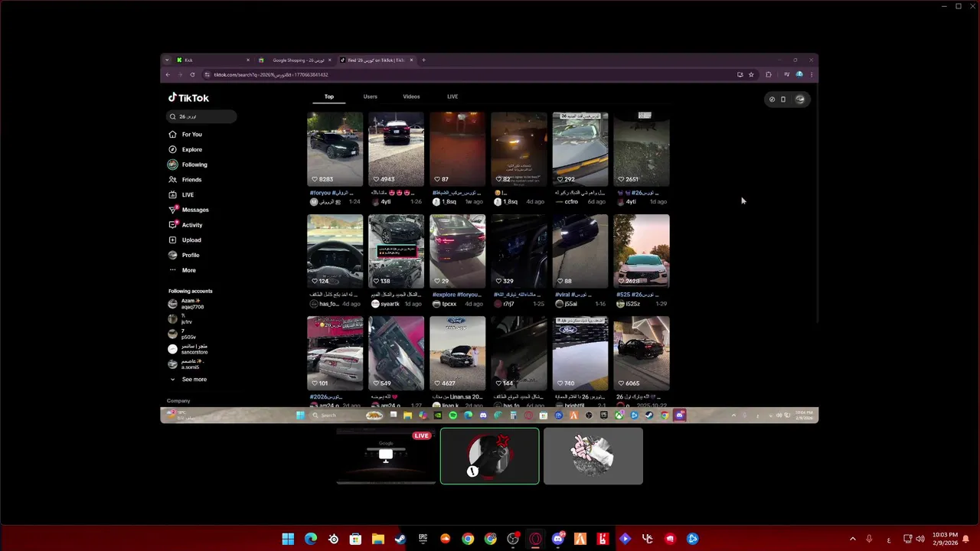Viewport: 980px width, 551px height.
Task: Bookmark this page with the star icon
Action: tap(751, 74)
